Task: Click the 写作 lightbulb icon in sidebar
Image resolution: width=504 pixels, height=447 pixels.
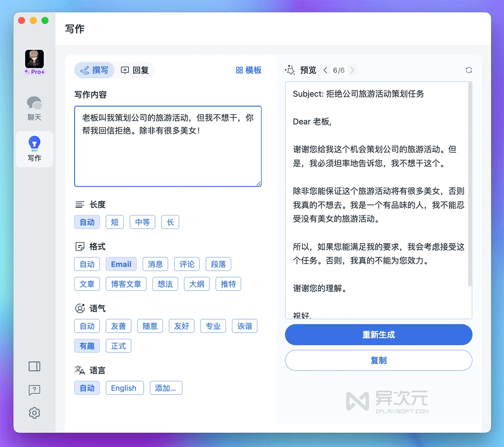Action: pos(34,143)
